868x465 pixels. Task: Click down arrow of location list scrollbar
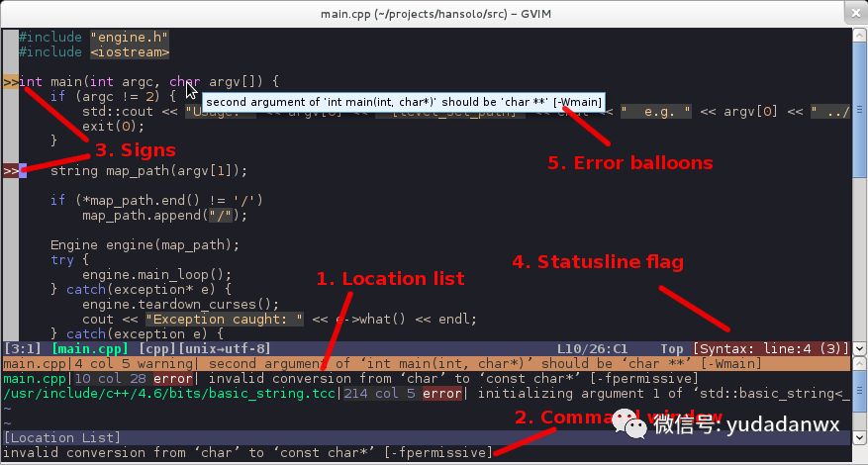coord(860,438)
